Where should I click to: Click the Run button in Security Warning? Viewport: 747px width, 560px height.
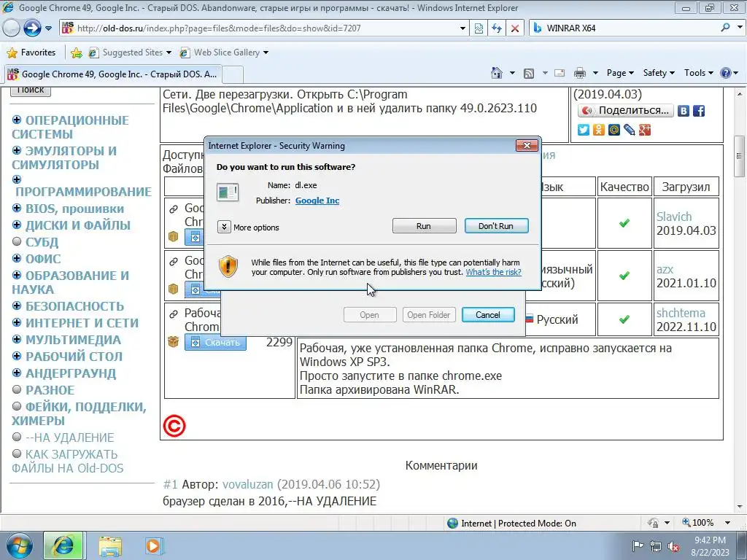tap(424, 226)
